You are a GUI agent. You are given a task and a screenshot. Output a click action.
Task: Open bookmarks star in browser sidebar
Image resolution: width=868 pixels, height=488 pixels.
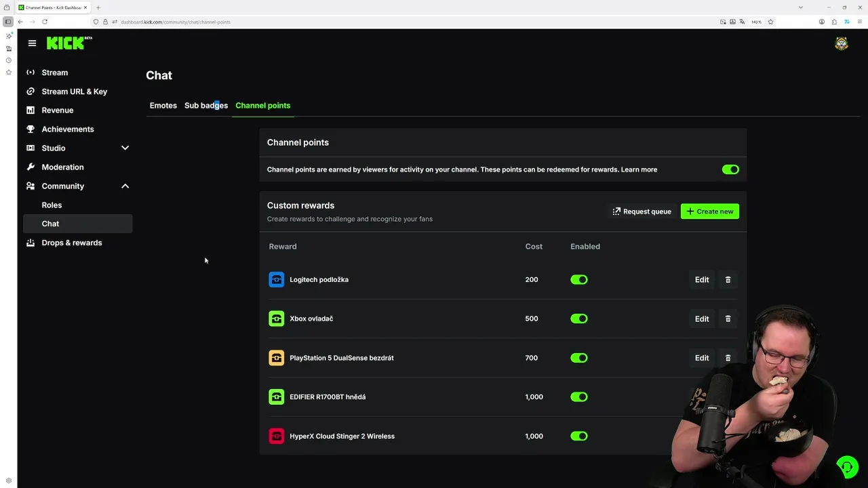9,72
